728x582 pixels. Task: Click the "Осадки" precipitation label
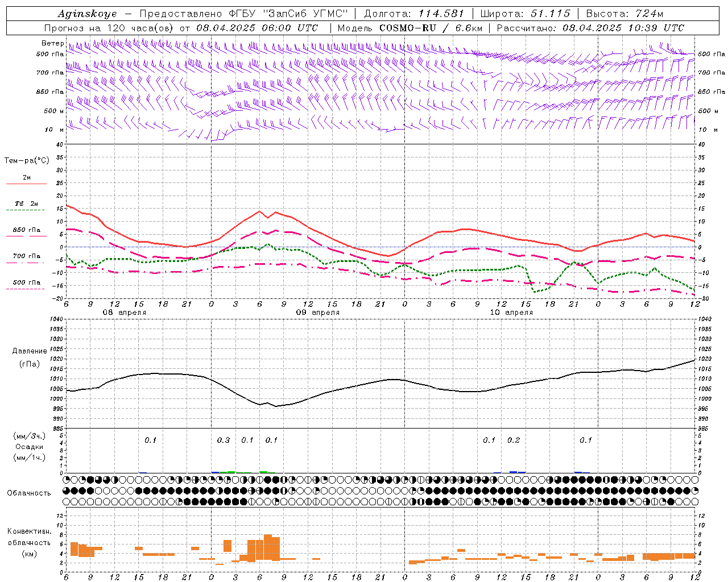pyautogui.click(x=30, y=447)
